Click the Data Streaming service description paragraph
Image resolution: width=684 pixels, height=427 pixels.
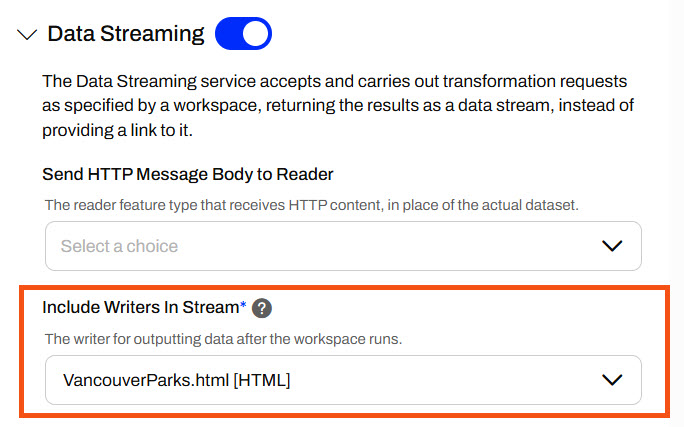pyautogui.click(x=340, y=104)
